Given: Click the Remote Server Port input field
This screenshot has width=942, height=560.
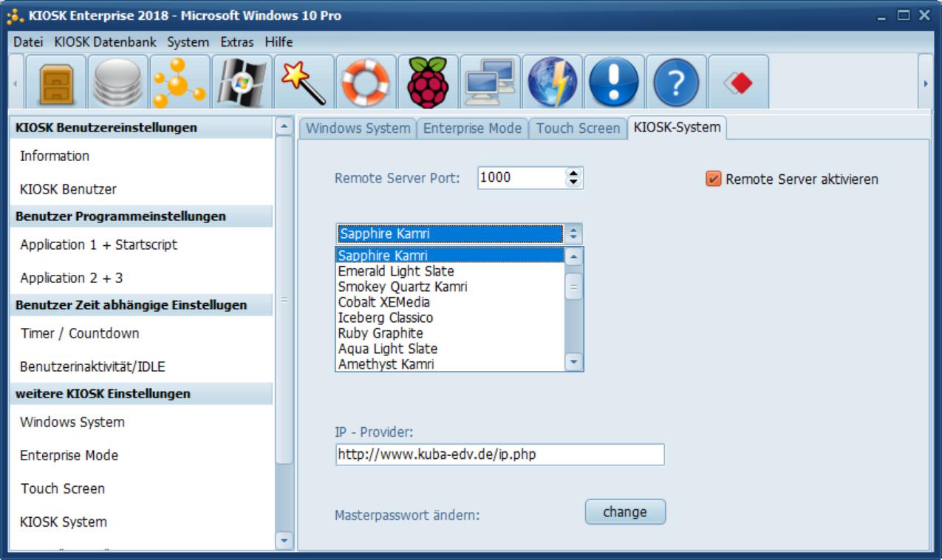Looking at the screenshot, I should [522, 178].
